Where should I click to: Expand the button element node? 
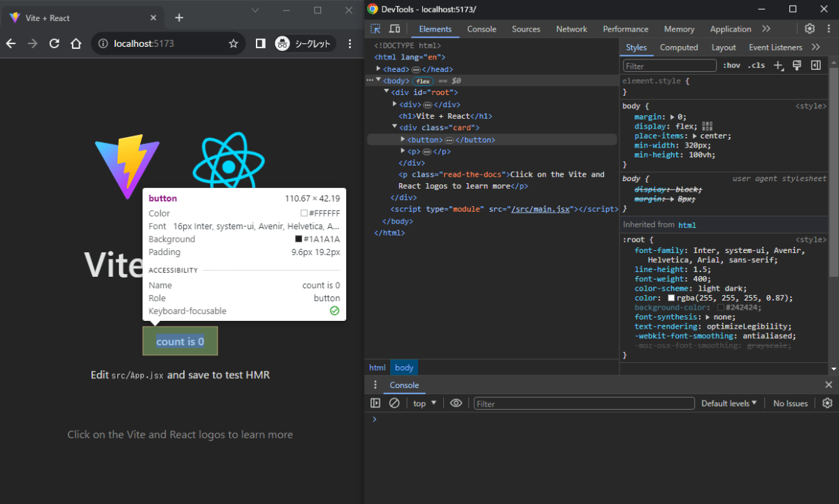pyautogui.click(x=403, y=139)
